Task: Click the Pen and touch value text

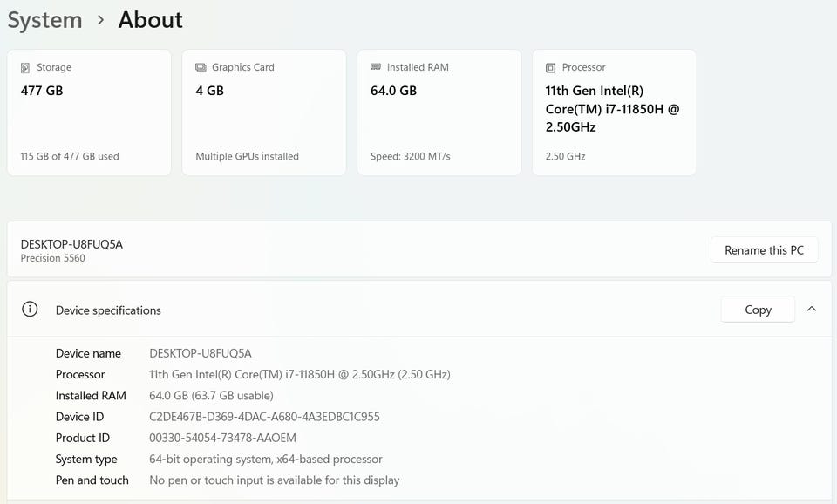Action: [x=274, y=480]
